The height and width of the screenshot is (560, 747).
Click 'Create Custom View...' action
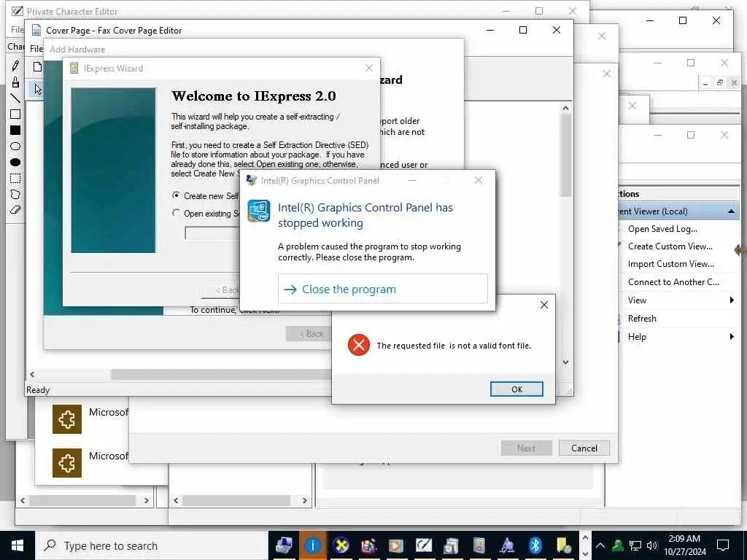tap(670, 246)
